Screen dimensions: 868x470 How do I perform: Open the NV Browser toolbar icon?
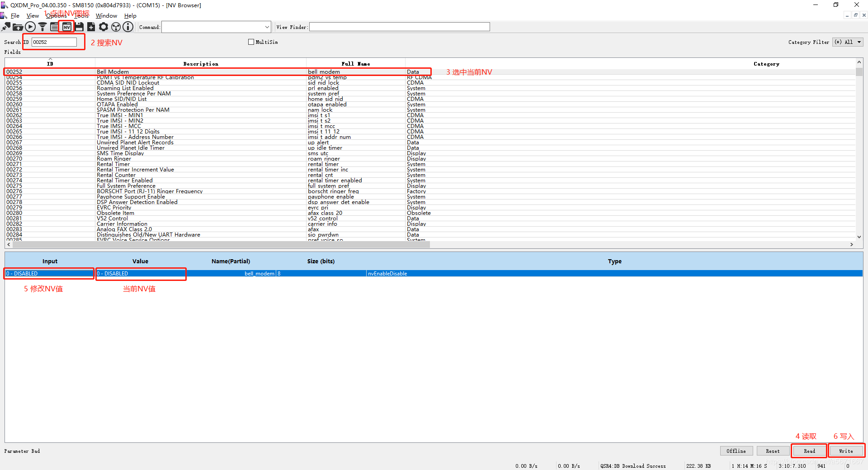[67, 27]
